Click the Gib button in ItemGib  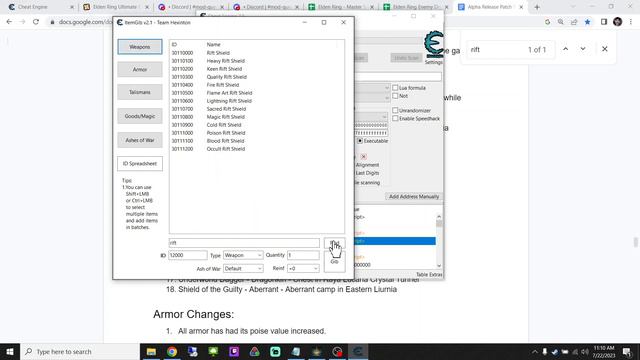point(334,262)
